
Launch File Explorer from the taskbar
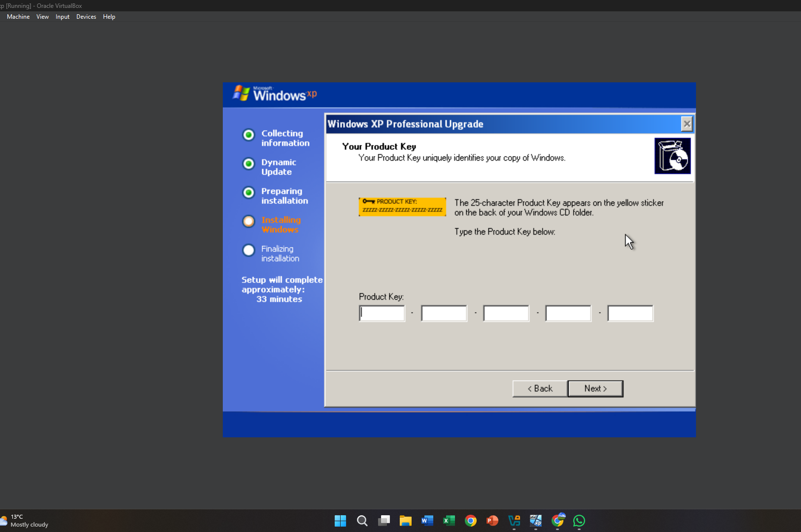pos(406,521)
